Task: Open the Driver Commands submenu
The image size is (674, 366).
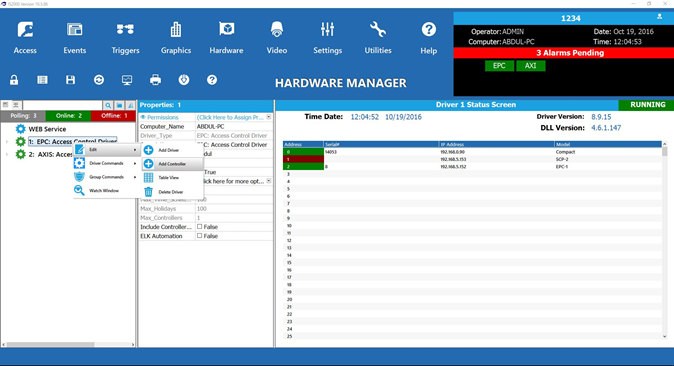Action: (x=106, y=163)
